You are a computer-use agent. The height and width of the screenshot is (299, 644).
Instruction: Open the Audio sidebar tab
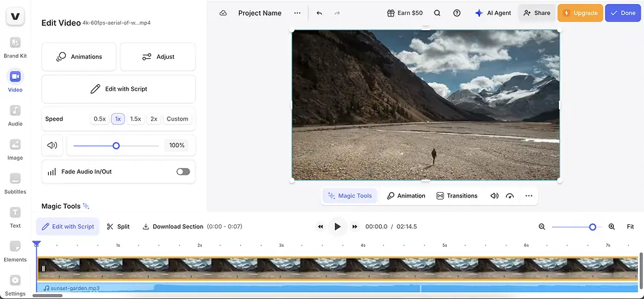click(x=15, y=115)
